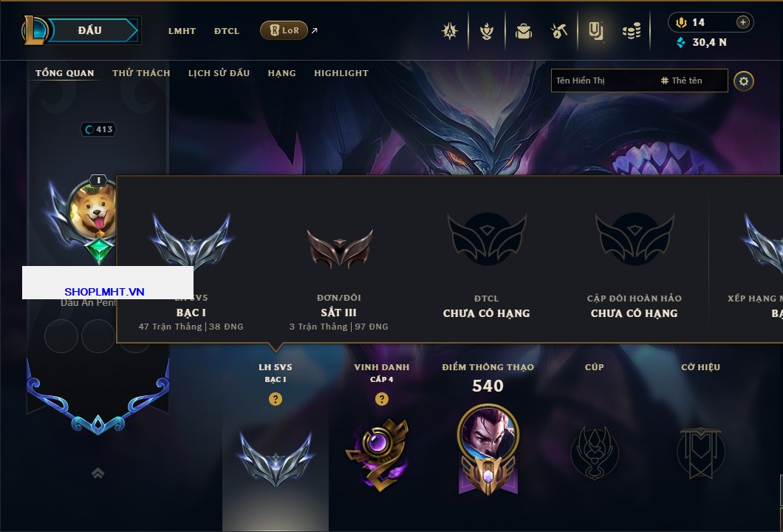Switch to the Thử Thách tab

(x=141, y=73)
